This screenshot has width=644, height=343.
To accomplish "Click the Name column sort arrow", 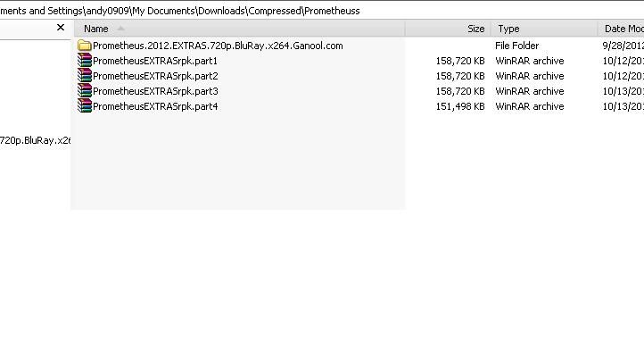I will 120,29.
